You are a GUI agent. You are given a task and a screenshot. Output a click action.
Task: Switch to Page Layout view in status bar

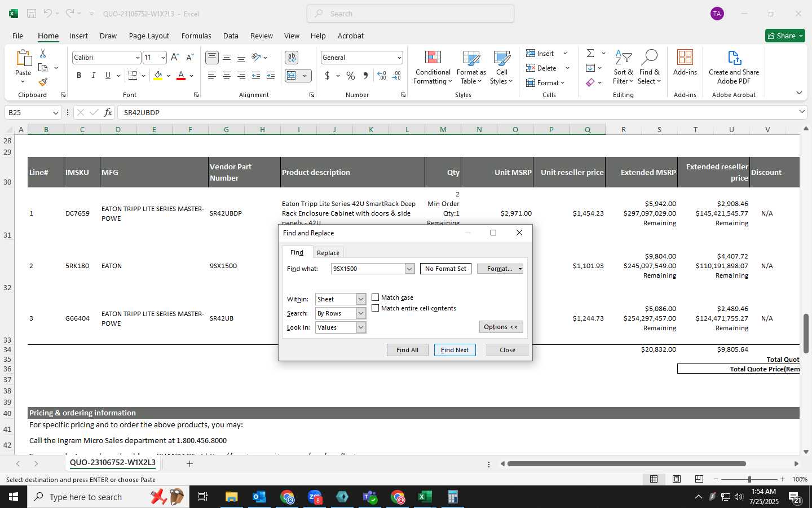point(677,479)
